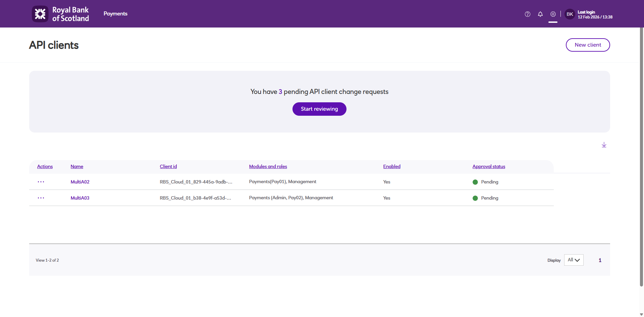
Task: Sort table by Approval status column
Action: coord(489,166)
